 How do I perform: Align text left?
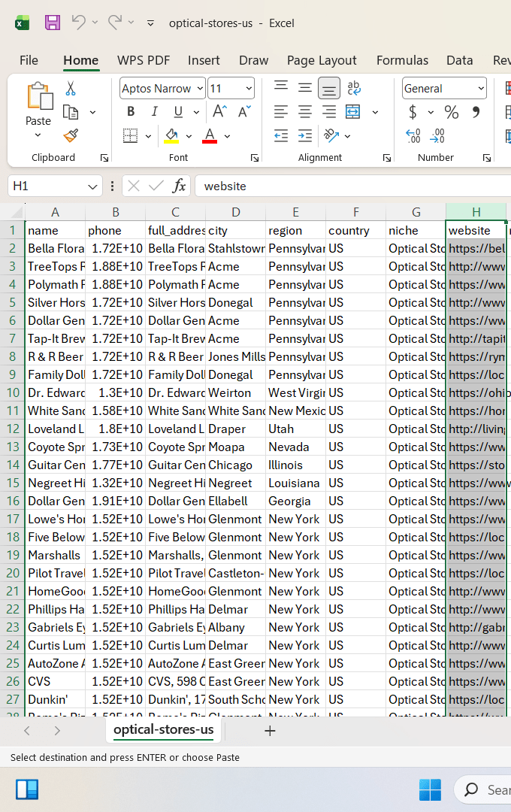pyautogui.click(x=280, y=112)
